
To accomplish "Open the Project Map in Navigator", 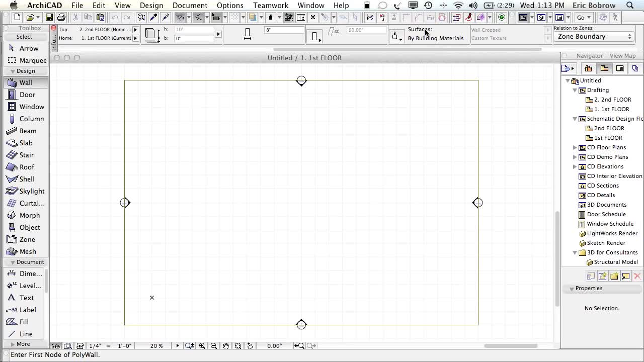I will (x=588, y=68).
